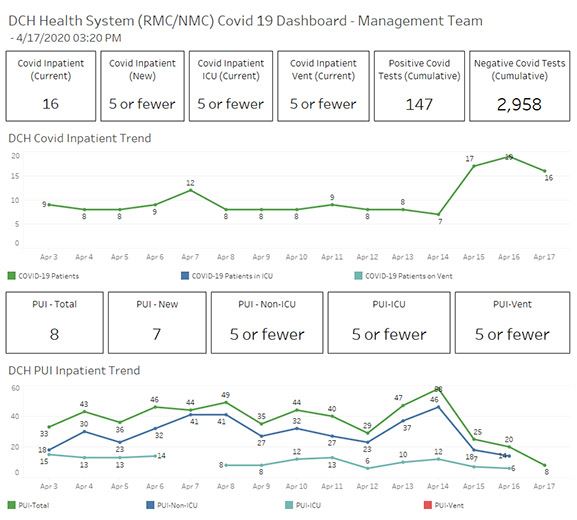Click the Apr 12 PUI-ICU point labeled 6
Viewport: 577px width, 520px height.
tap(367, 468)
